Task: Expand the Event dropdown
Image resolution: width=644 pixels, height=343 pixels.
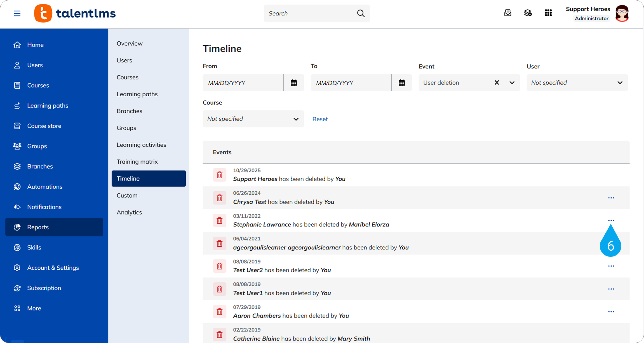Action: point(512,83)
